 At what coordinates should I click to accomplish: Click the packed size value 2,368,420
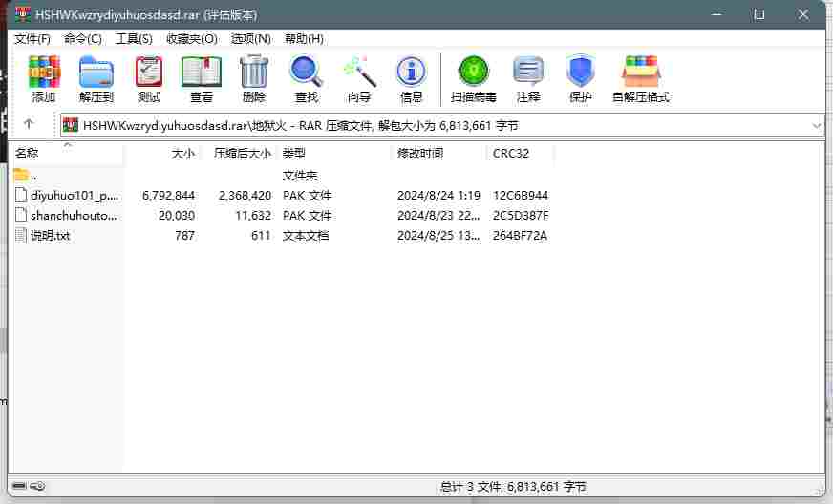pos(245,196)
